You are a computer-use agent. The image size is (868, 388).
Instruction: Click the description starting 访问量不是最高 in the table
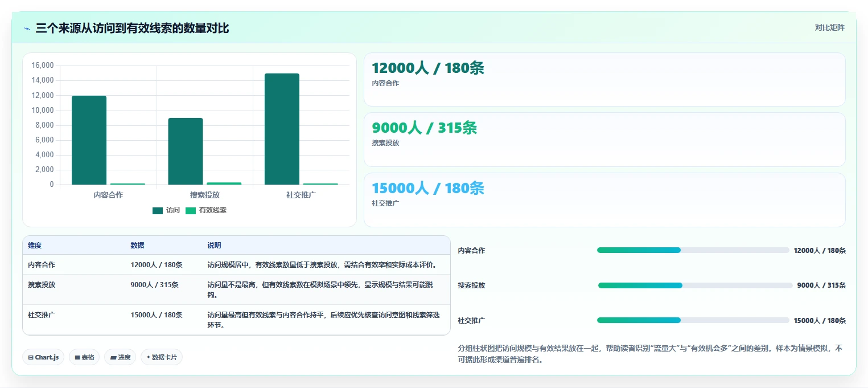click(320, 289)
